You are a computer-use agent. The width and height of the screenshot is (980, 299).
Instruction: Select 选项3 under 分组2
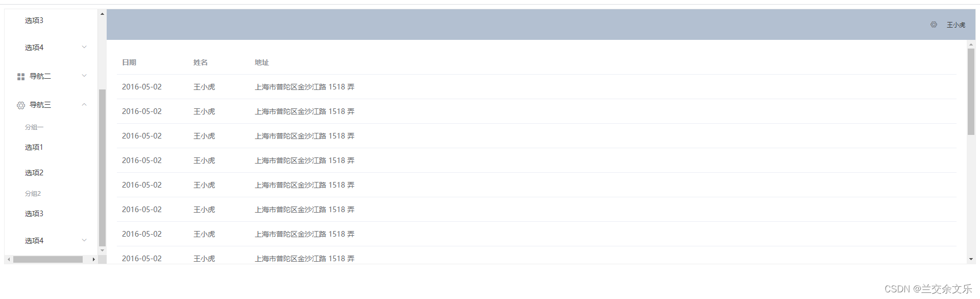click(34, 214)
